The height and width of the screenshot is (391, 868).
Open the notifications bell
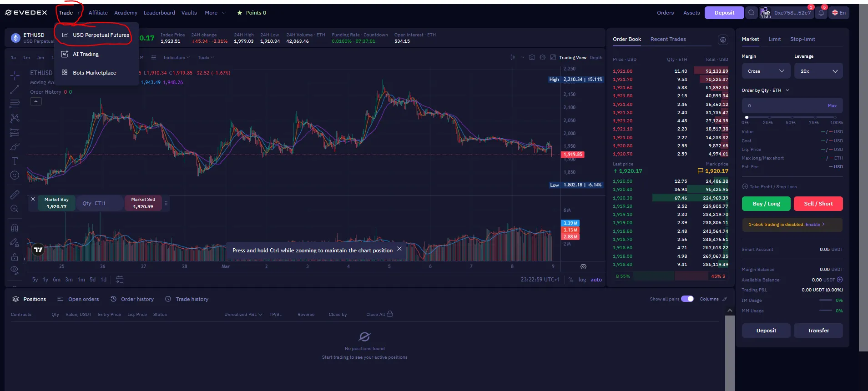tap(821, 13)
